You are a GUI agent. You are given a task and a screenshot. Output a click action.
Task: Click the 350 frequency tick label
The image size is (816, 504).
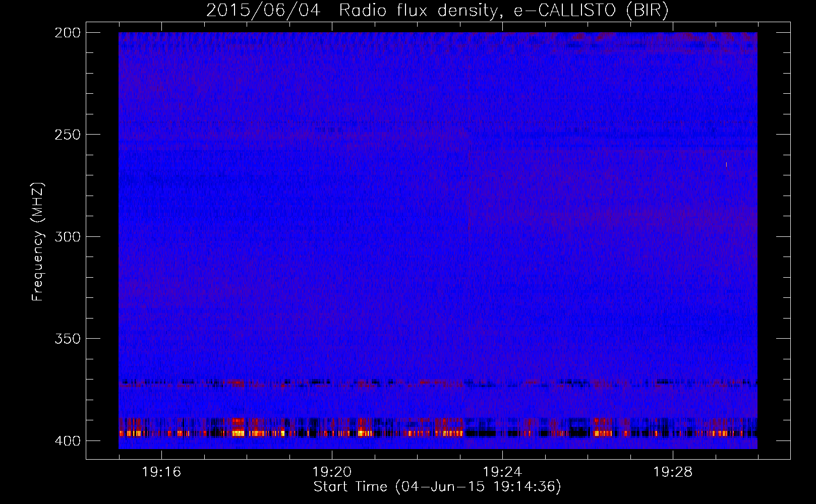[x=68, y=339]
